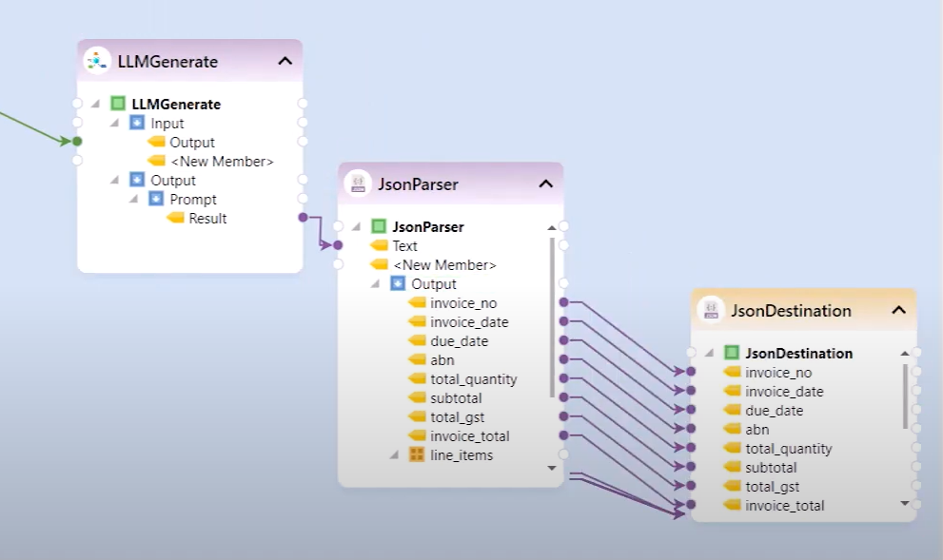Click the blue Input group icon in LLMGenerate
Viewport: 943px width, 560px height.
(137, 123)
